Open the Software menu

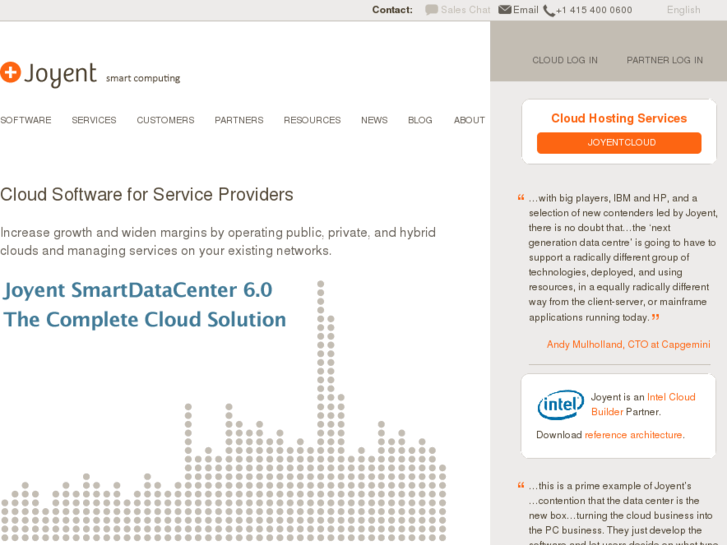tap(26, 120)
